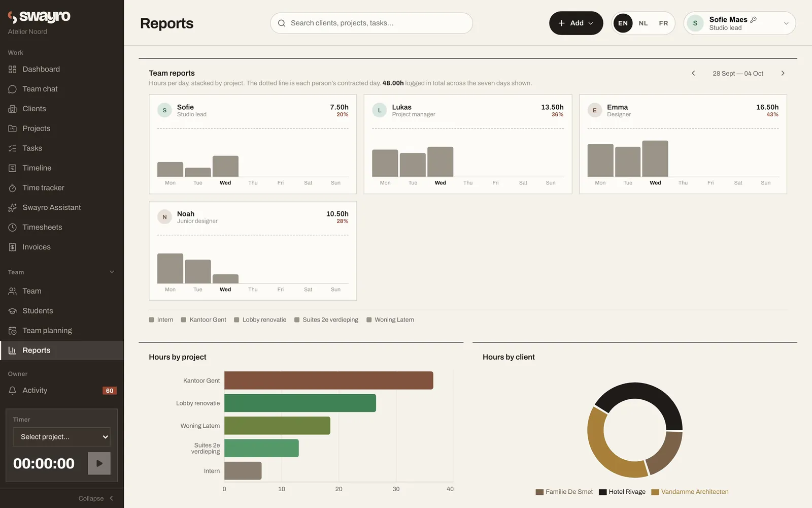Open the Team planning calendar icon
The height and width of the screenshot is (508, 812).
coord(12,331)
